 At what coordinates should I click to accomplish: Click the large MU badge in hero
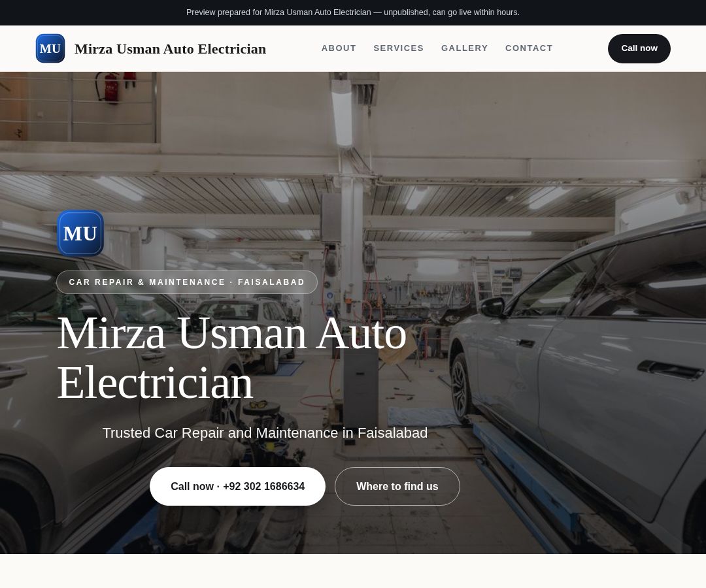pyautogui.click(x=80, y=233)
